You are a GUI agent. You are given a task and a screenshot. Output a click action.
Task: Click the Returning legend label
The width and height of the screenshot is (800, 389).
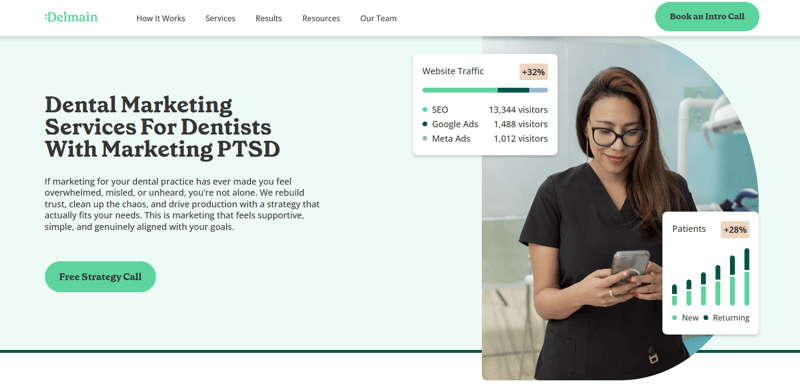(731, 318)
